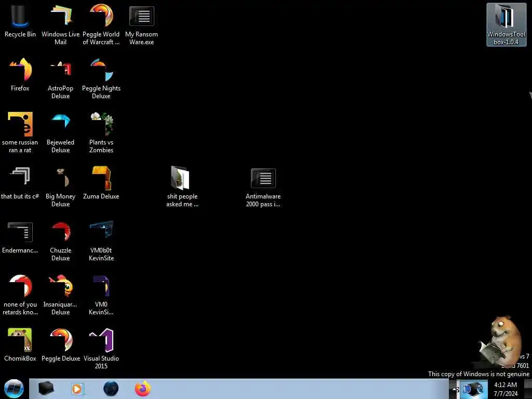Open the black folder taskbar icon
532x399 pixels.
[x=46, y=389]
